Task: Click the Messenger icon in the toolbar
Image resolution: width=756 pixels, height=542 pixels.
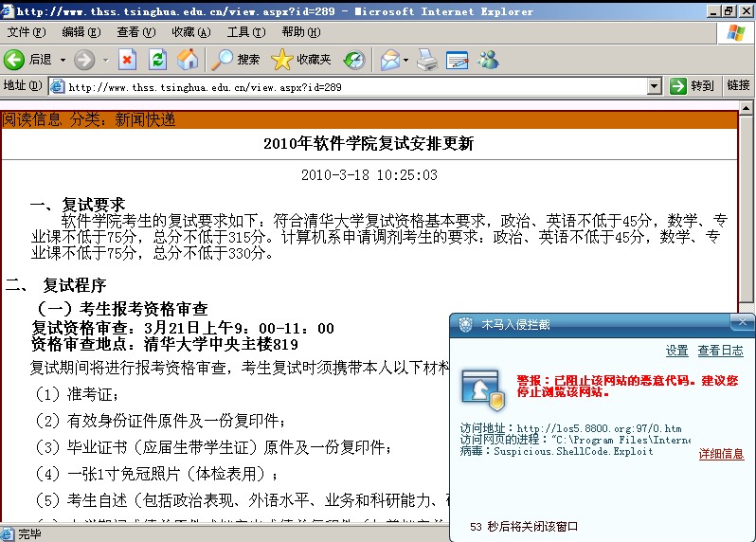Action: (488, 60)
